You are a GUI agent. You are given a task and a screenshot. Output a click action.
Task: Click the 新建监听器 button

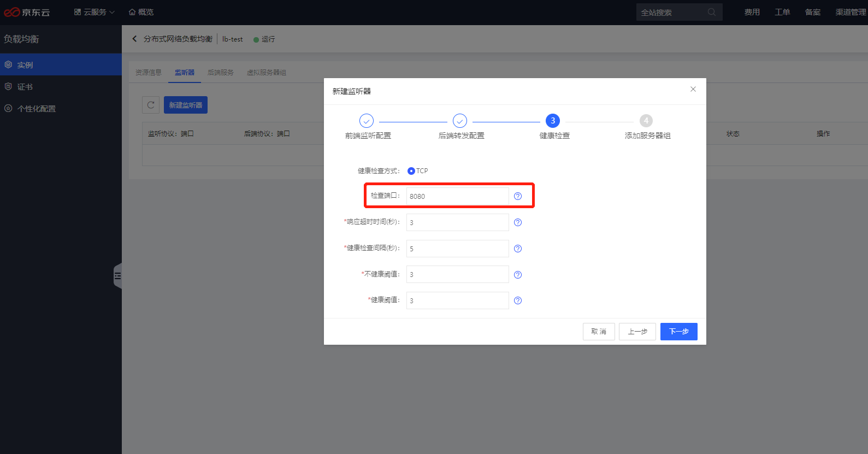pyautogui.click(x=186, y=105)
